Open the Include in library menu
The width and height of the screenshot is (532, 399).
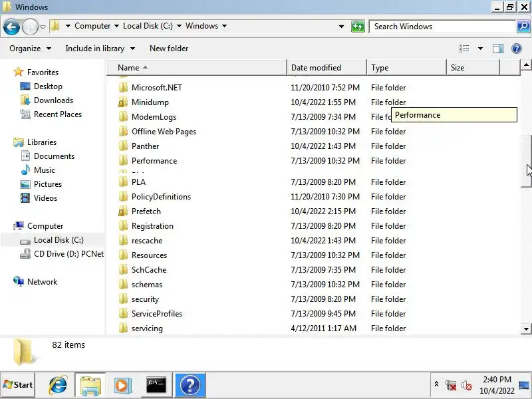(x=100, y=49)
